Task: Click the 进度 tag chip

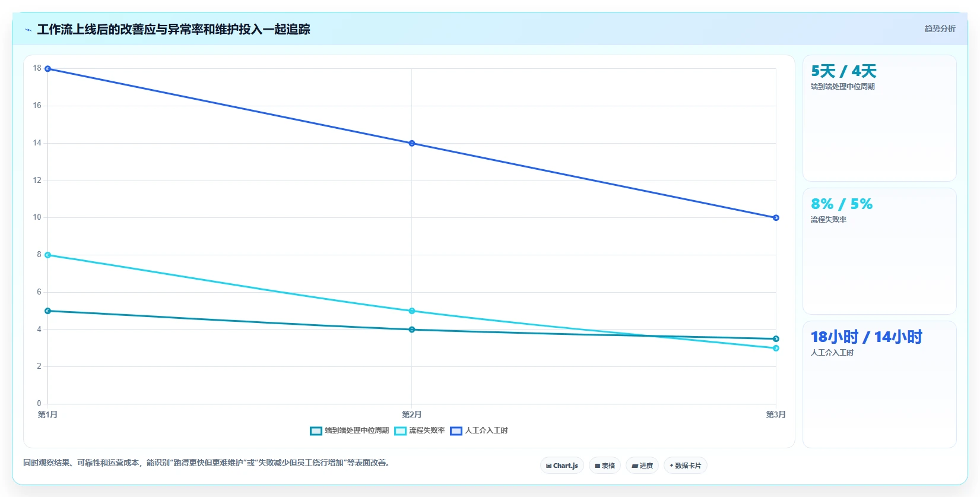Action: coord(642,466)
